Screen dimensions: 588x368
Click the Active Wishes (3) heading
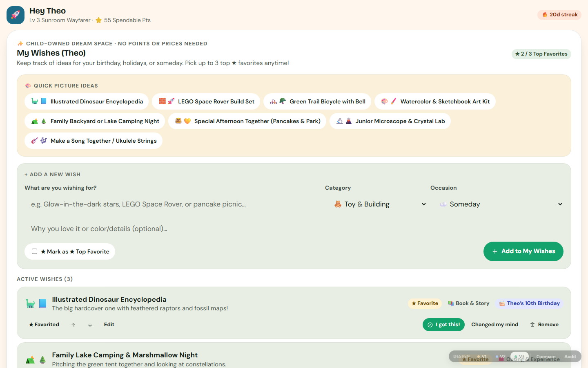point(45,279)
